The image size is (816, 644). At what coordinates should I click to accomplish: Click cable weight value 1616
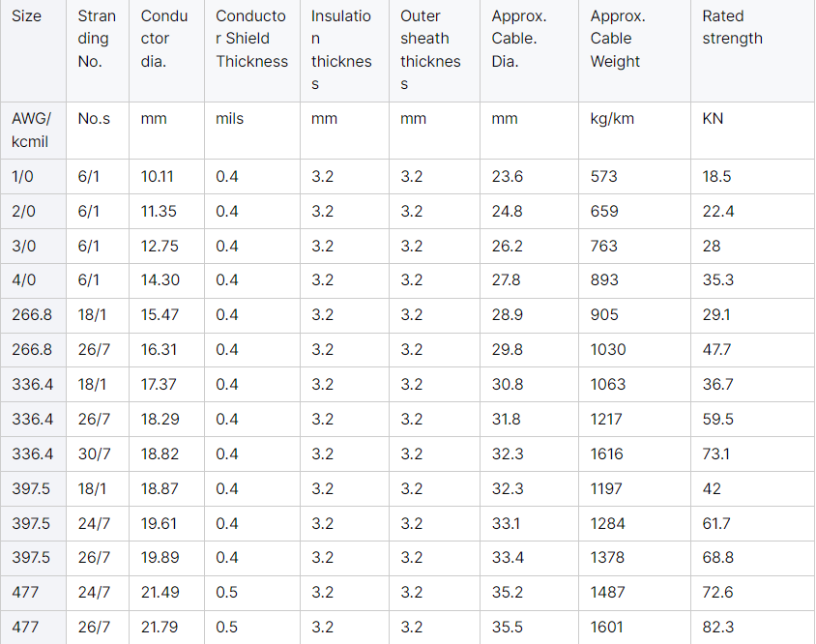click(606, 454)
